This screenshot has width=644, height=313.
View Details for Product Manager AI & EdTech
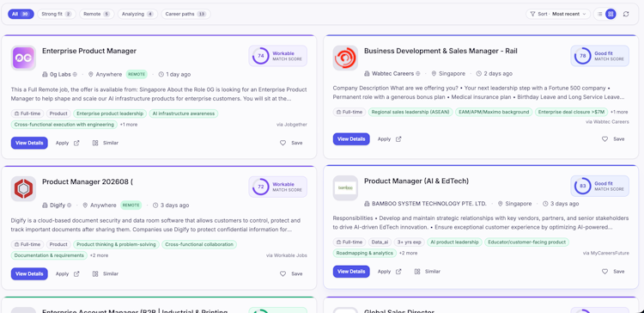(x=351, y=272)
